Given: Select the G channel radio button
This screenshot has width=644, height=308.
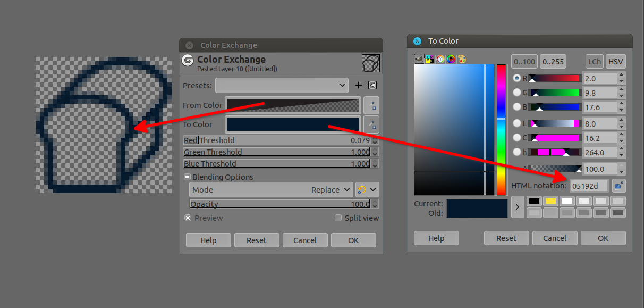Looking at the screenshot, I should [517, 93].
